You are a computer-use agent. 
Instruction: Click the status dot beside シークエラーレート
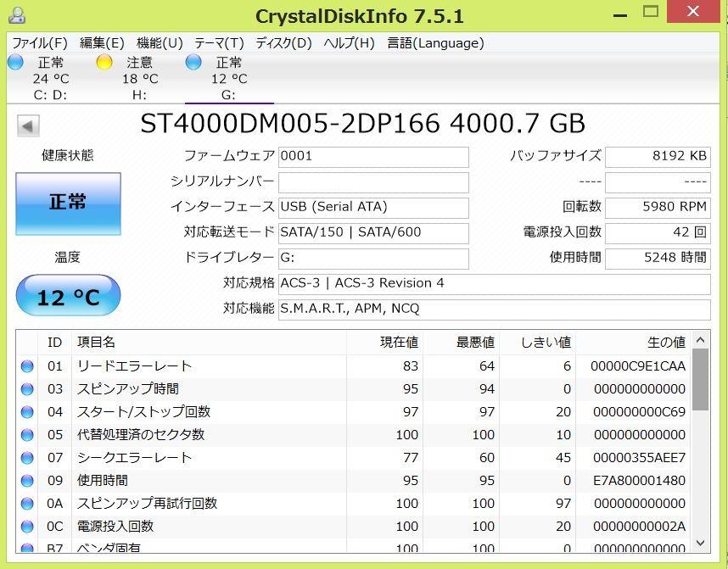(26, 457)
